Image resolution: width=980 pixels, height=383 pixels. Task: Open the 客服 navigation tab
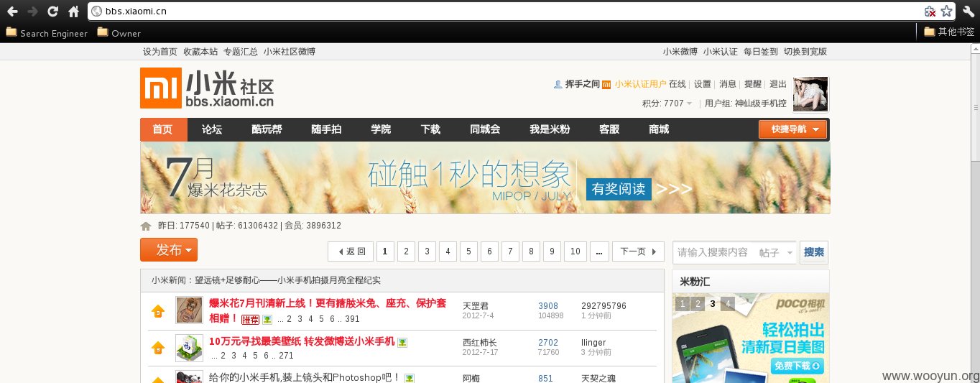pos(609,129)
